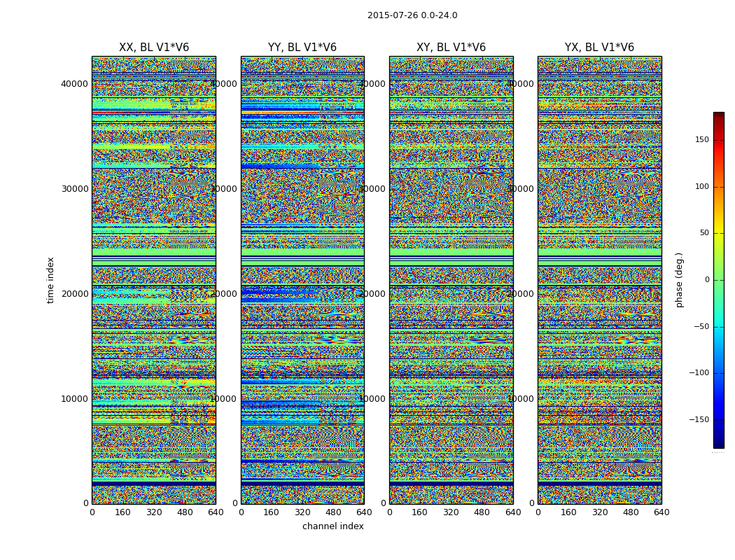735x560 pixels.
Task: Click the figure title "2015-07-26 0.0-24.0"
Action: point(412,15)
